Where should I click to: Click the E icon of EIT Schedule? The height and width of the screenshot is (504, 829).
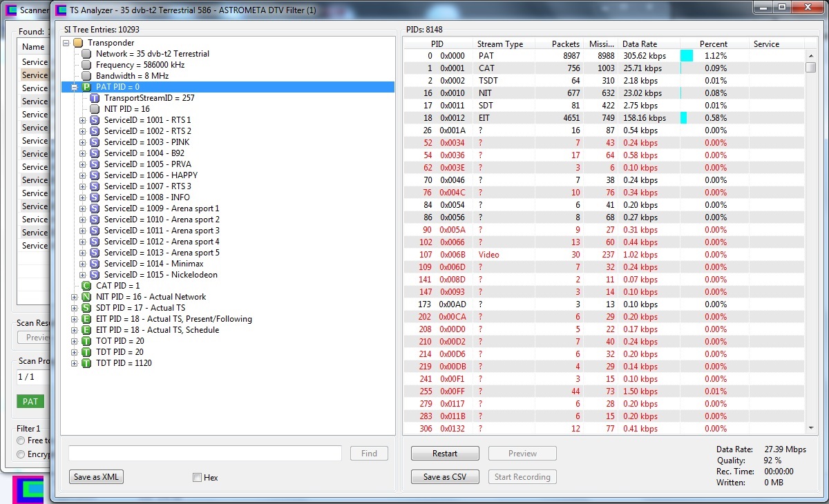point(86,330)
